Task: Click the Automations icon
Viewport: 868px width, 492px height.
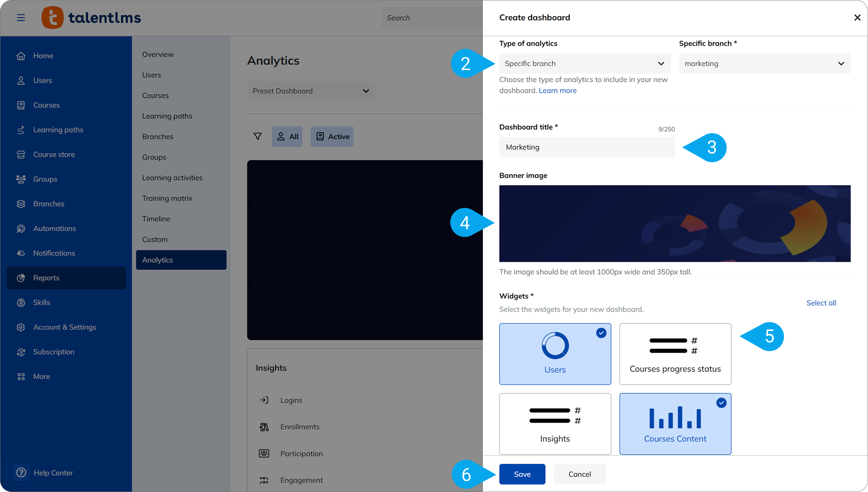Action: tap(21, 228)
